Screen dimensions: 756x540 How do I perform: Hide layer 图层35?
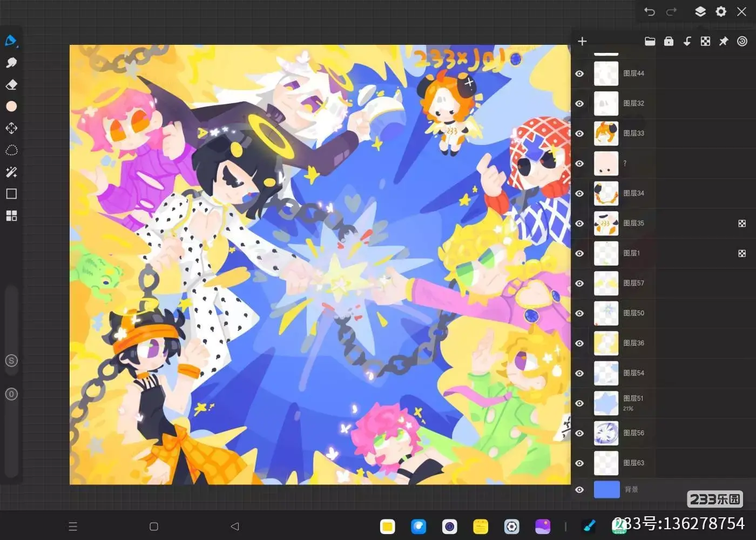[579, 224]
